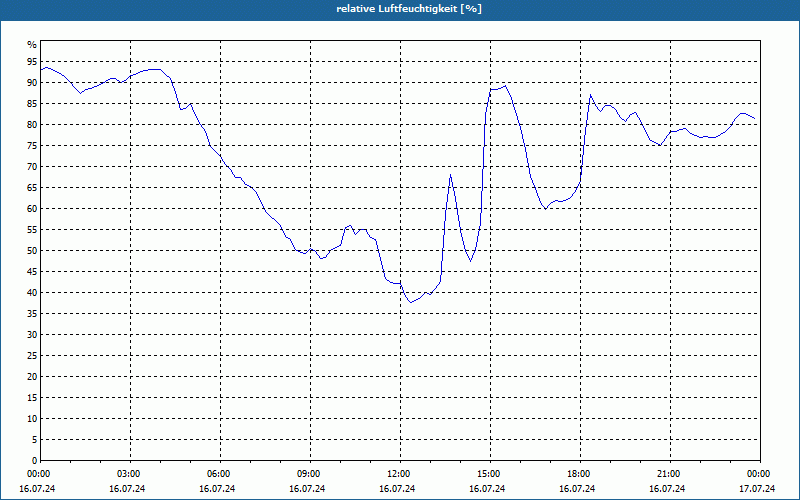Click the 21:00 time label

(670, 474)
